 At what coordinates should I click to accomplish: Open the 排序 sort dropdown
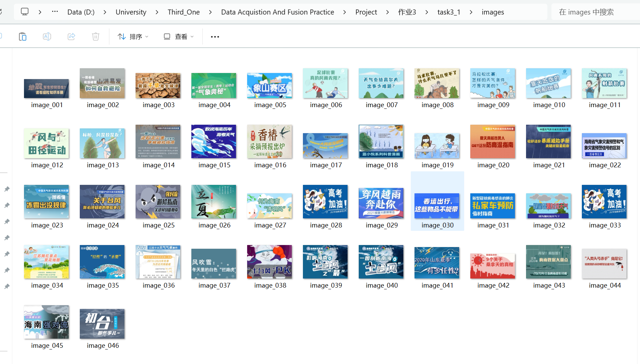tap(133, 37)
